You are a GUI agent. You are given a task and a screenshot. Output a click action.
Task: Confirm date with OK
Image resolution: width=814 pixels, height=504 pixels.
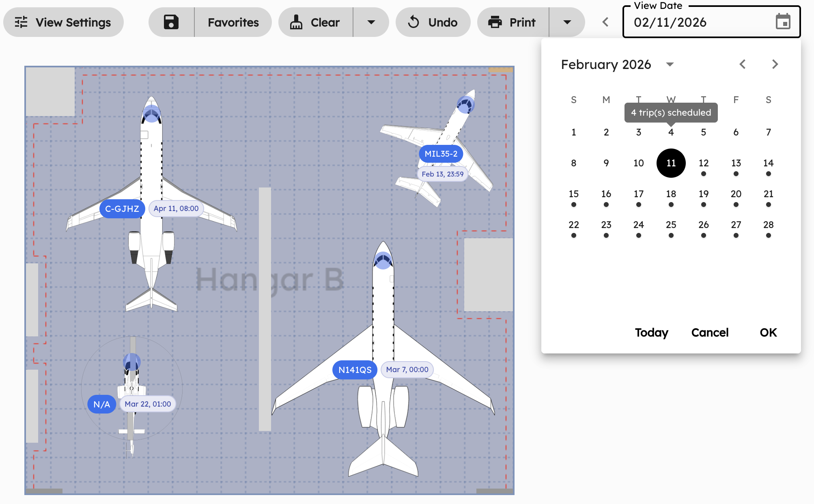[x=768, y=332]
